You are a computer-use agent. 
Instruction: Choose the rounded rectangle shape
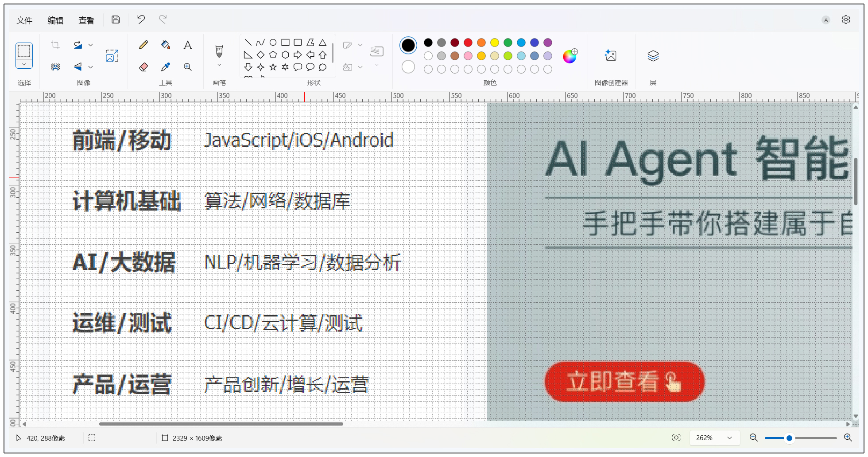point(298,43)
